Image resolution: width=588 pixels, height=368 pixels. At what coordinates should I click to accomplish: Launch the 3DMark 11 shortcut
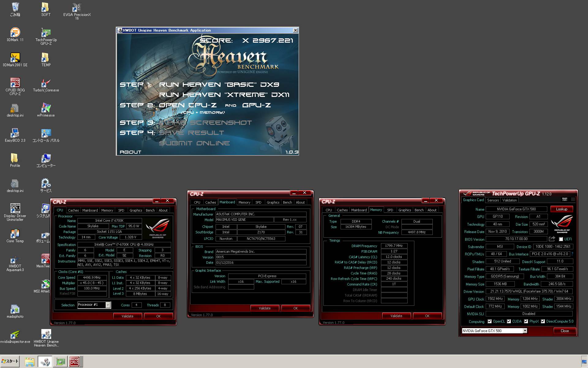point(15,34)
